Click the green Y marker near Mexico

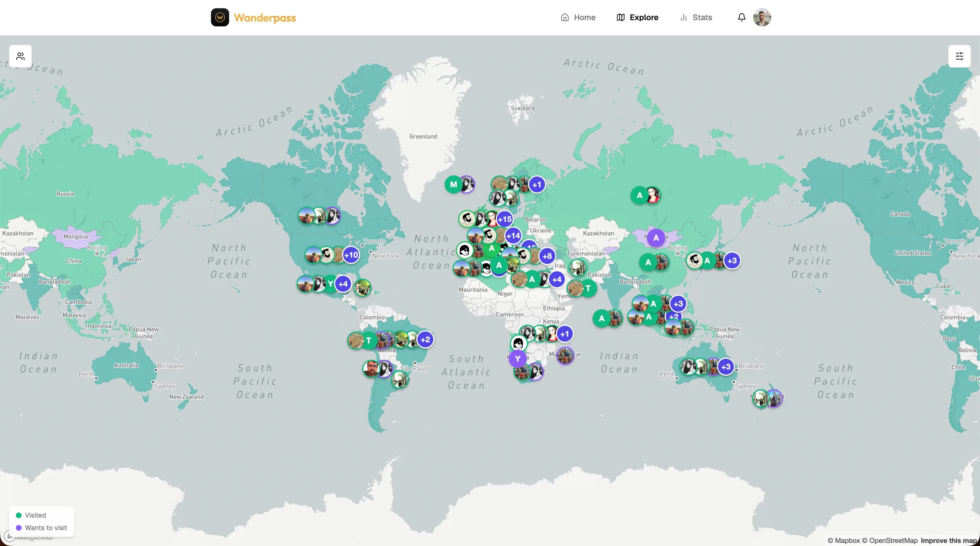pos(330,284)
